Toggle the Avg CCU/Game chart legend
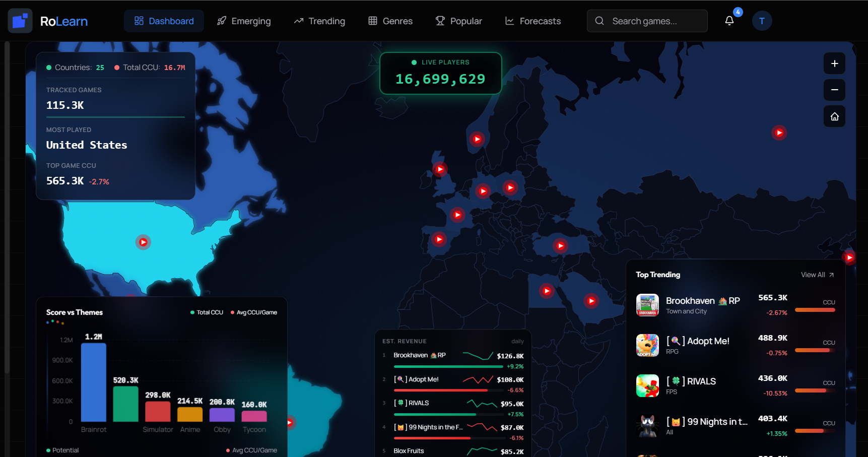The height and width of the screenshot is (457, 868). click(x=253, y=312)
